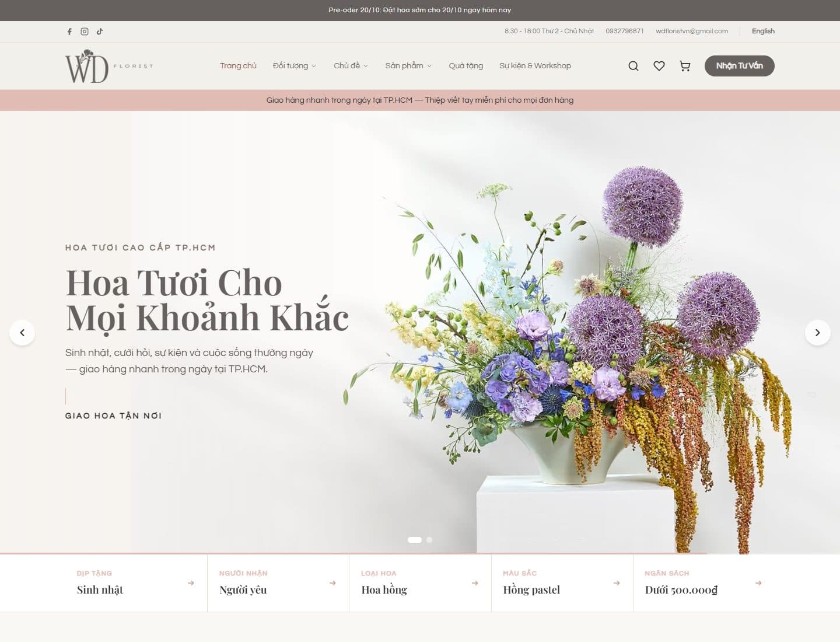Click the search magnifier icon
840x642 pixels.
(633, 66)
